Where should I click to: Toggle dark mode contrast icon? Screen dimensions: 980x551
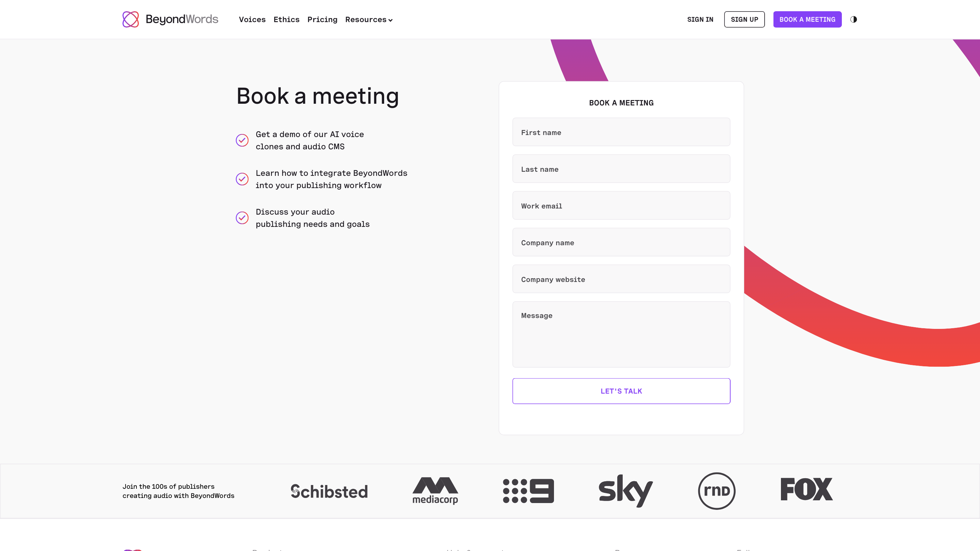click(x=853, y=19)
